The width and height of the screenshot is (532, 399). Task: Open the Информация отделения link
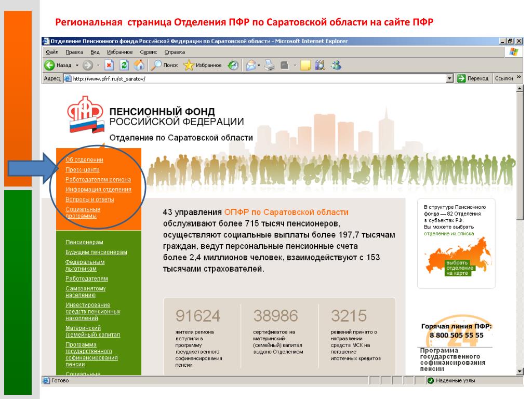click(98, 189)
